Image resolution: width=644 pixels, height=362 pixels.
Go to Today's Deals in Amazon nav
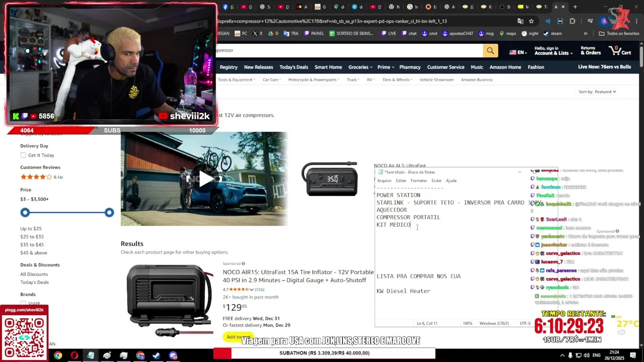[294, 67]
